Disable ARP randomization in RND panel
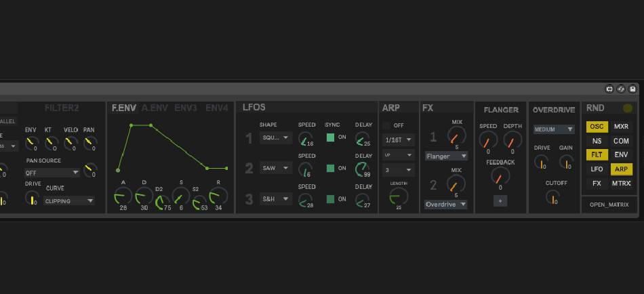This screenshot has height=294, width=644. (x=622, y=169)
